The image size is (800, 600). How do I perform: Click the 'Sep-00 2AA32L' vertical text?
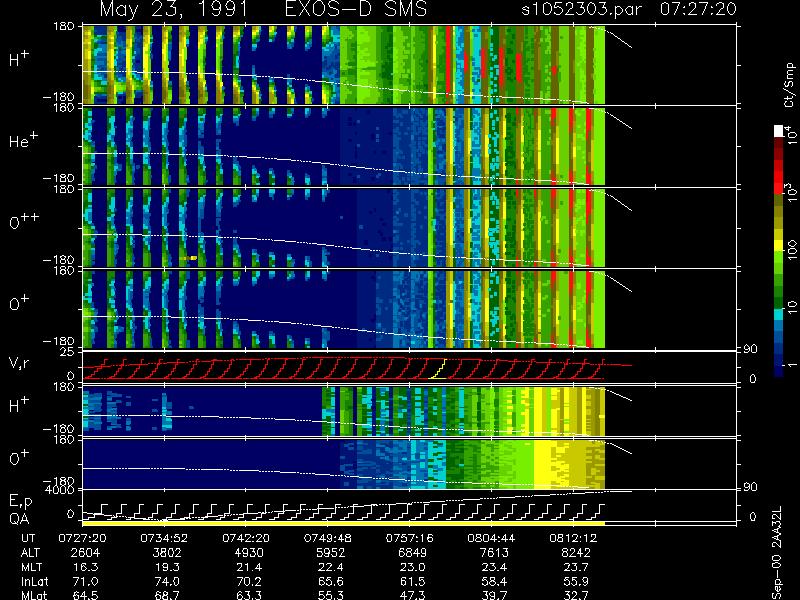point(777,553)
